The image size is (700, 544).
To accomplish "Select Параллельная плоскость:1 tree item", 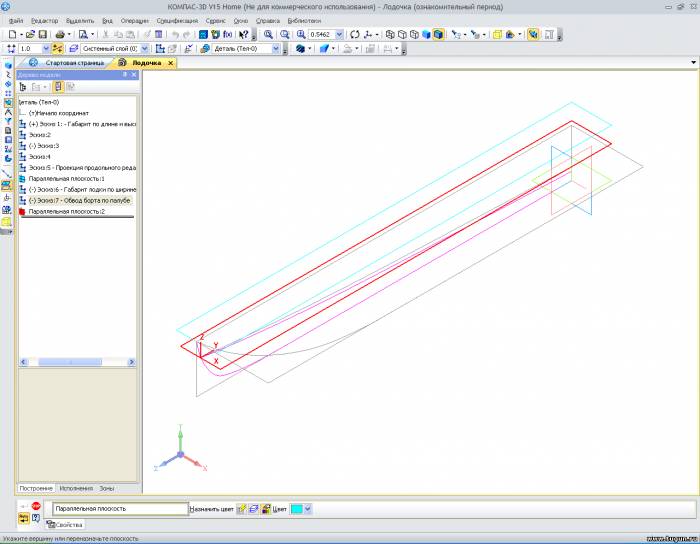I will tap(67, 179).
